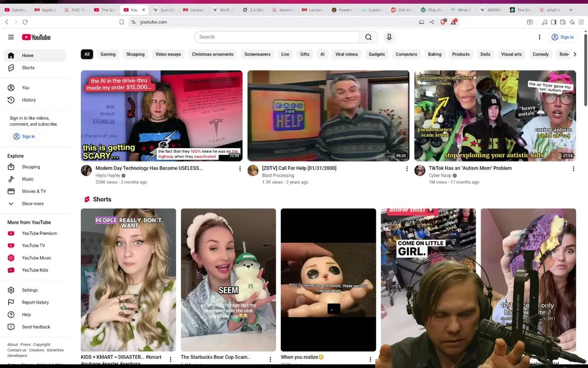Screen dimensions: 588x368
Task: Open Movies & TV under Explore
Action: click(x=35, y=192)
